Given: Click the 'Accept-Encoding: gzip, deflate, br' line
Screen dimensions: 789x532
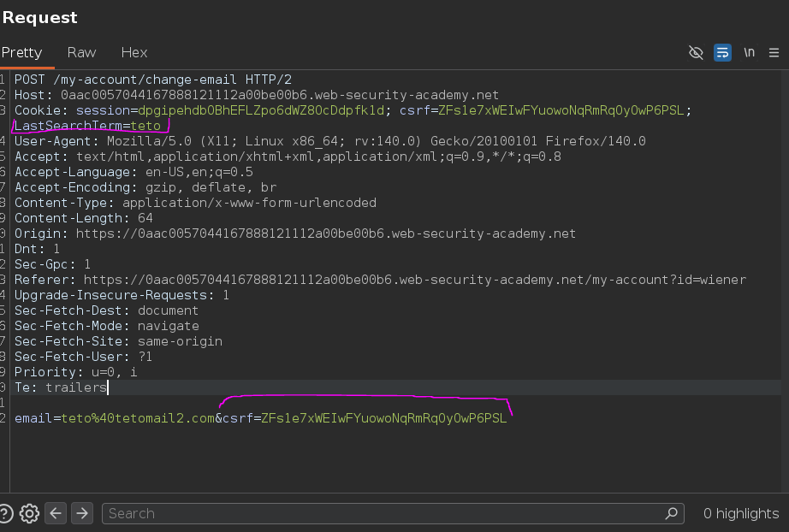Looking at the screenshot, I should point(145,187).
